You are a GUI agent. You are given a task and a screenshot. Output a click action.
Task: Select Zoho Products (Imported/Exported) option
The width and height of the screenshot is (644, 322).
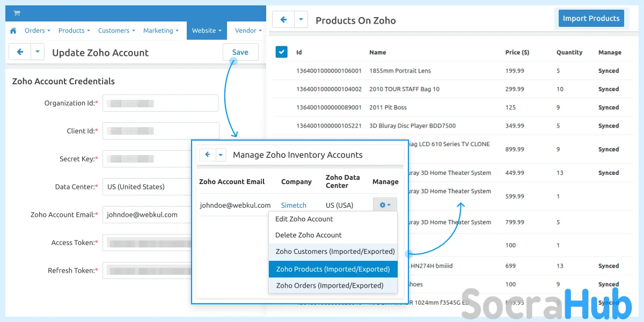pyautogui.click(x=333, y=269)
